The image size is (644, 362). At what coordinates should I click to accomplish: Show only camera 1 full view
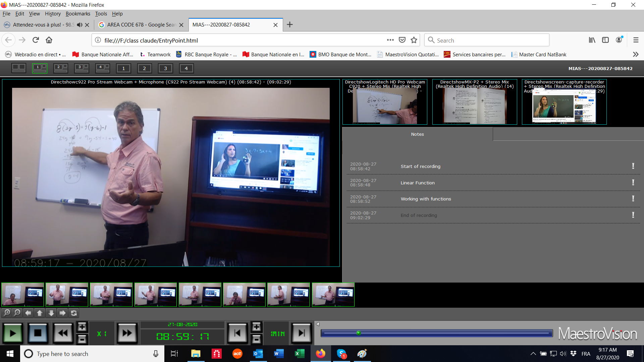123,68
